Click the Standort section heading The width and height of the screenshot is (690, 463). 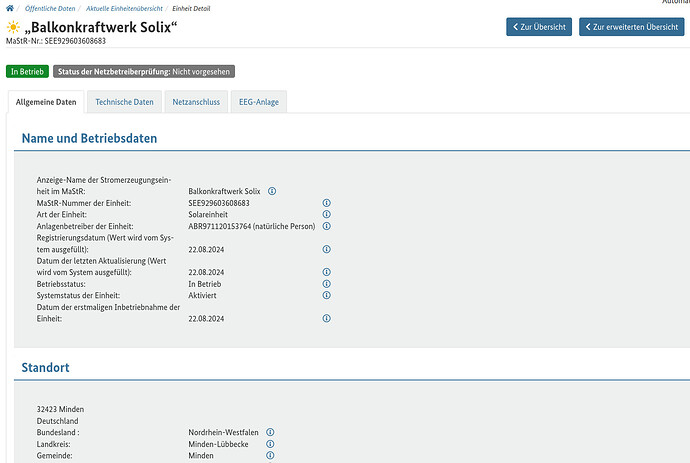tap(45, 367)
